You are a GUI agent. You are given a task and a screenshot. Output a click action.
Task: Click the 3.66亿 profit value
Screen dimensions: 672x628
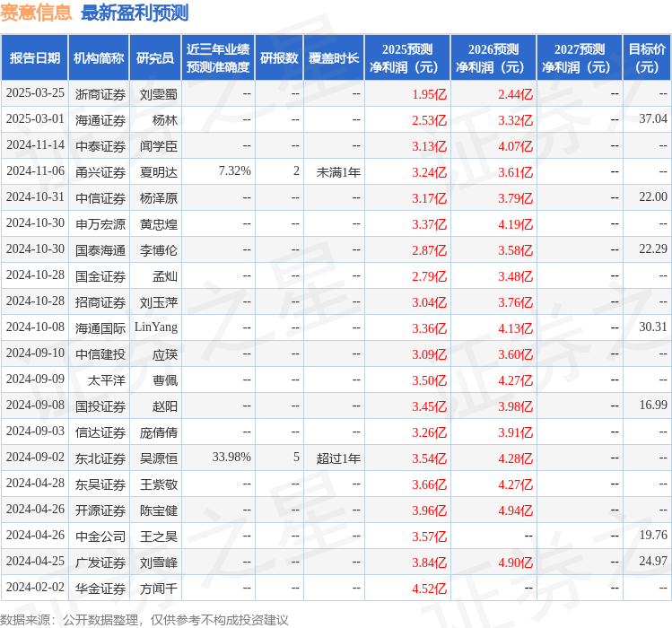point(430,484)
